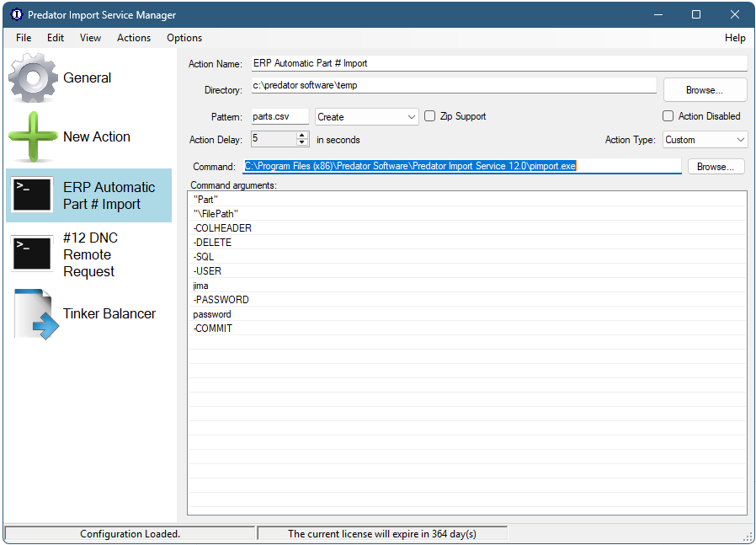Select the New Action plus icon
This screenshot has height=545, width=756.
tap(32, 136)
